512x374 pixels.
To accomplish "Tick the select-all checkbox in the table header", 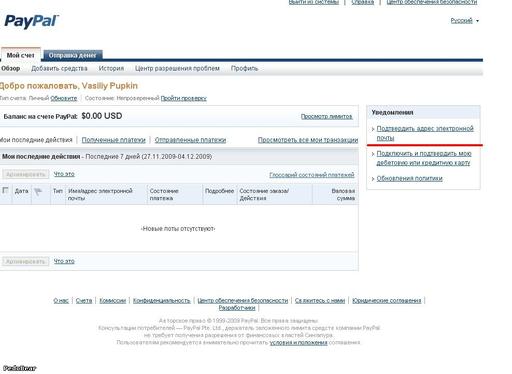I will click(5, 190).
